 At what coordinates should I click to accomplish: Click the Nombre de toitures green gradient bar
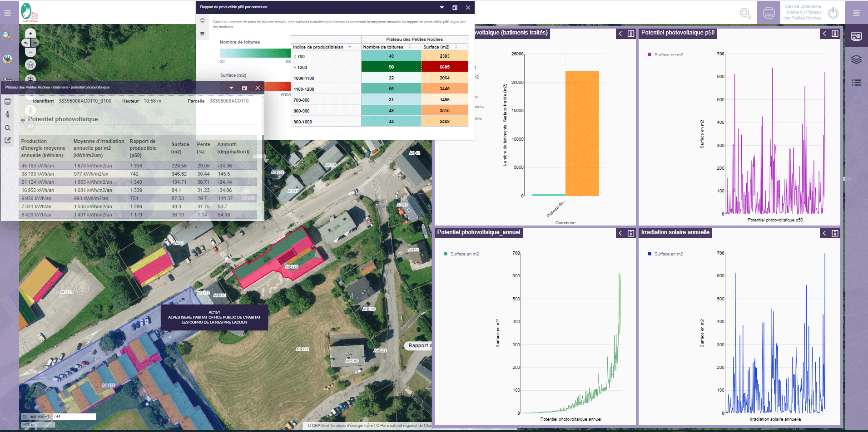tap(255, 53)
